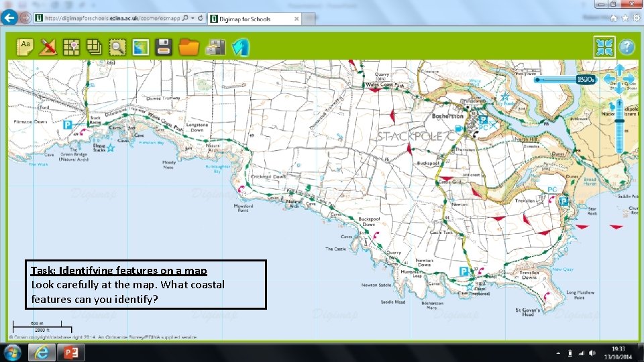Click the map scale bar
644x362 pixels.
[42, 326]
